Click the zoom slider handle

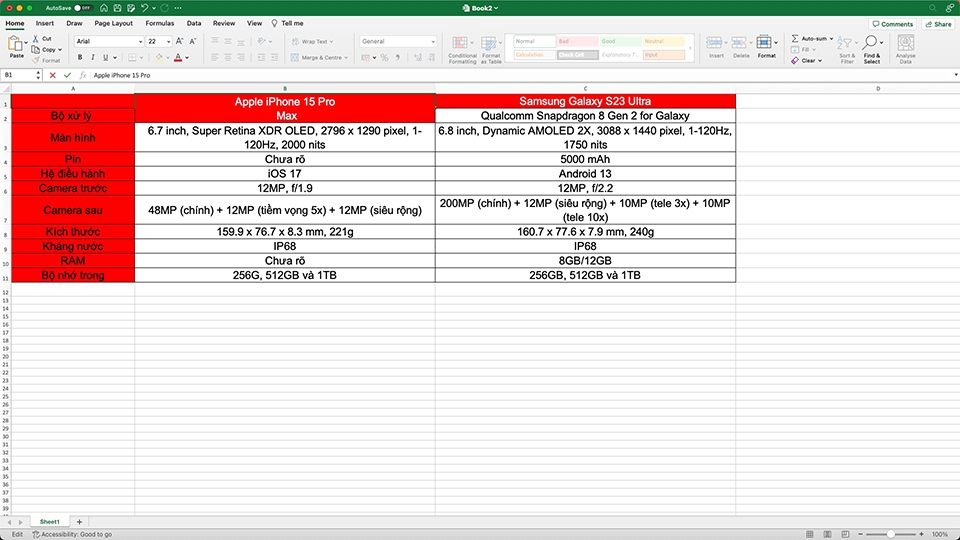pyautogui.click(x=891, y=534)
